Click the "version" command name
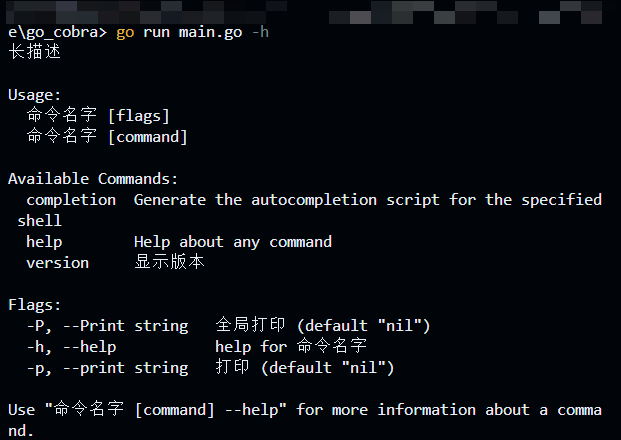The width and height of the screenshot is (621, 440). click(x=57, y=262)
